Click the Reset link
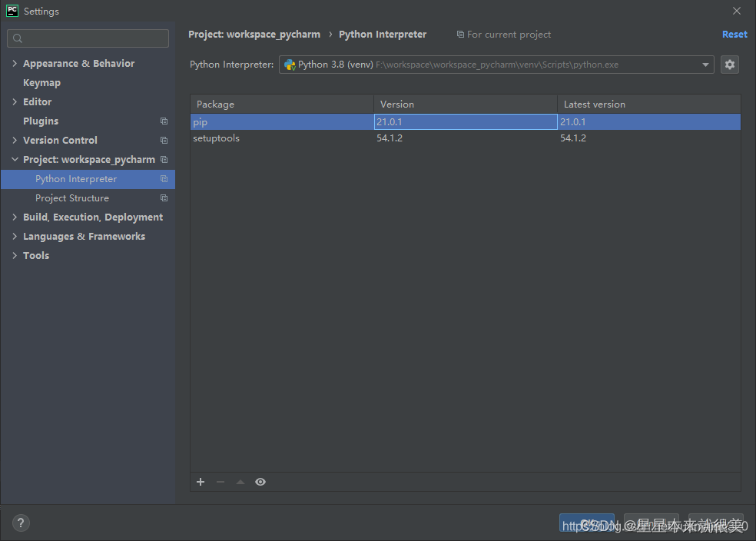This screenshot has width=756, height=541. click(x=734, y=35)
